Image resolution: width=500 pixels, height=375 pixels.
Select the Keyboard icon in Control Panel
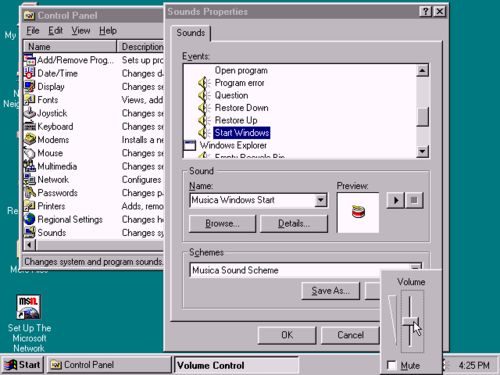[x=30, y=126]
